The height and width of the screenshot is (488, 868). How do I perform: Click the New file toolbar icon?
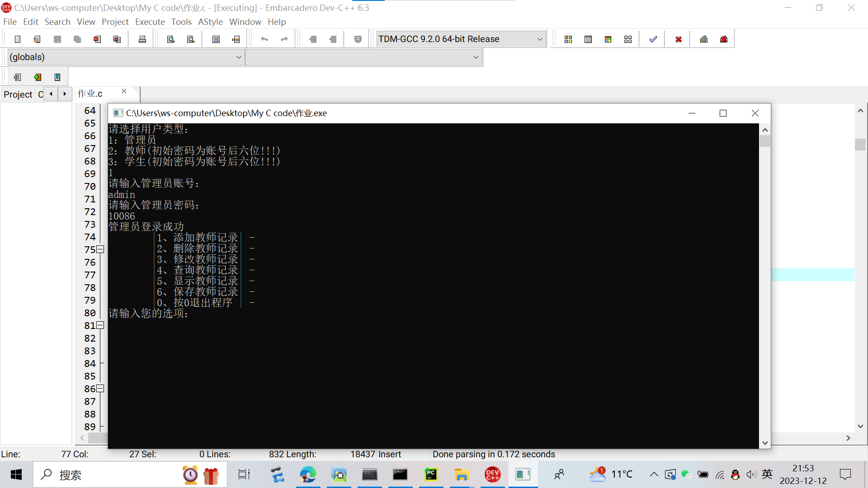pyautogui.click(x=17, y=39)
